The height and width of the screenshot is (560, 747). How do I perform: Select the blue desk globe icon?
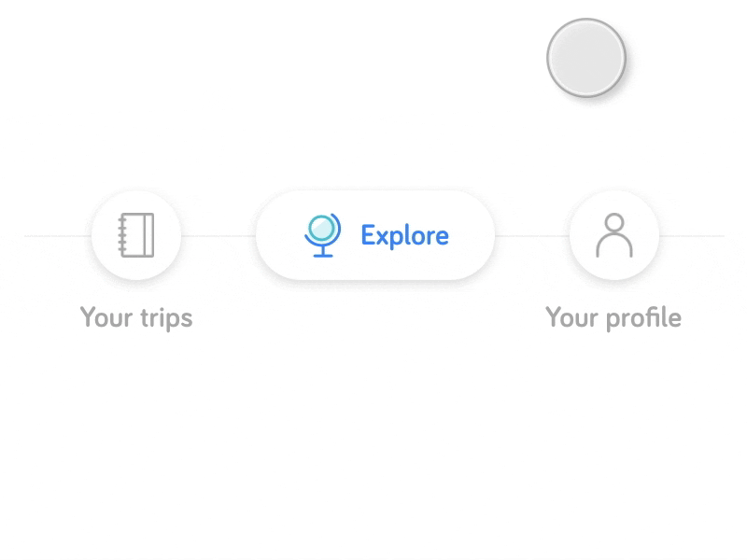pos(323,235)
